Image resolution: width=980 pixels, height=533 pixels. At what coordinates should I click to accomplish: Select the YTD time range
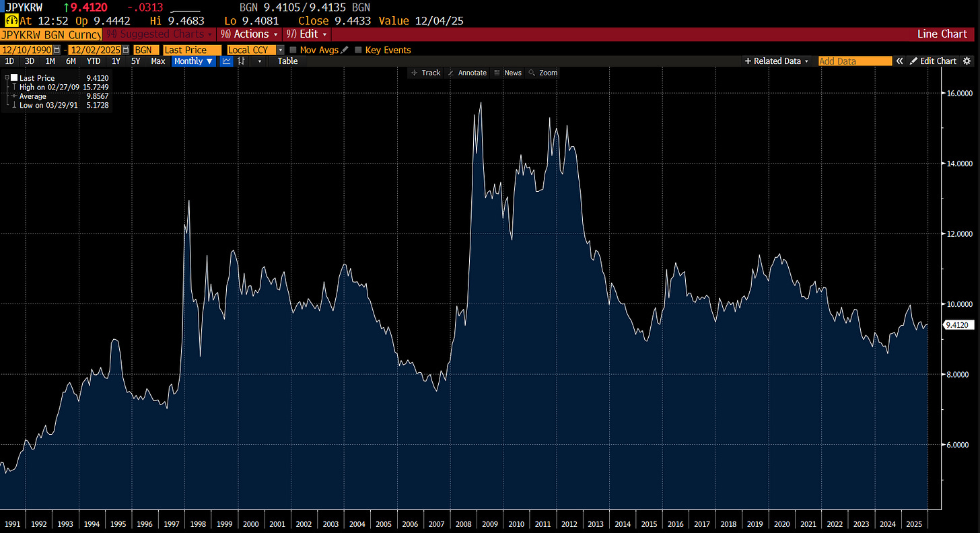pos(94,61)
